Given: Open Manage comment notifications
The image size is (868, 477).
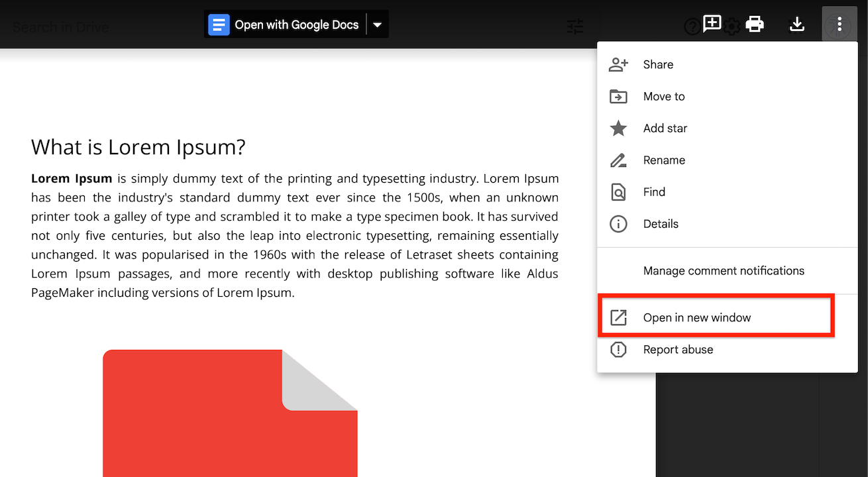Looking at the screenshot, I should click(724, 270).
